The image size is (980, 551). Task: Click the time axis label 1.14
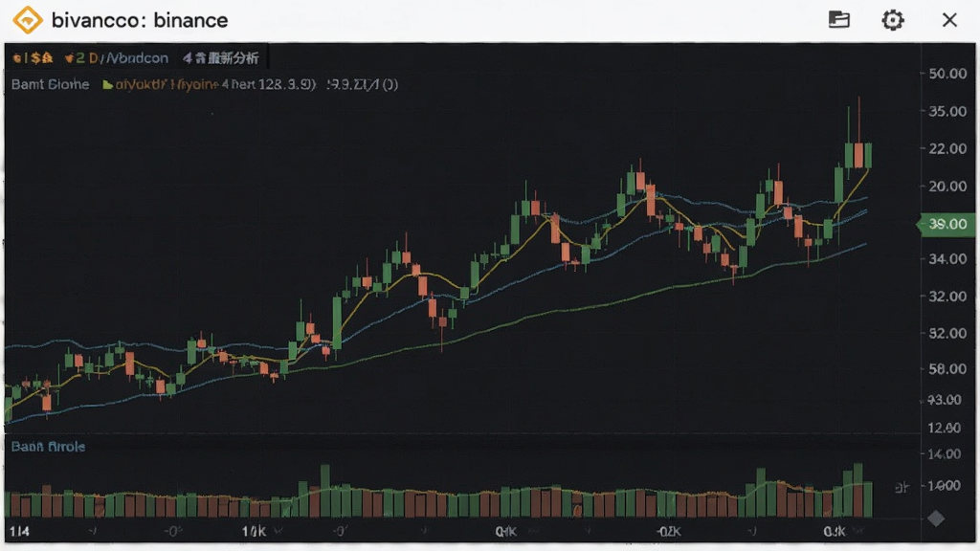click(x=19, y=532)
